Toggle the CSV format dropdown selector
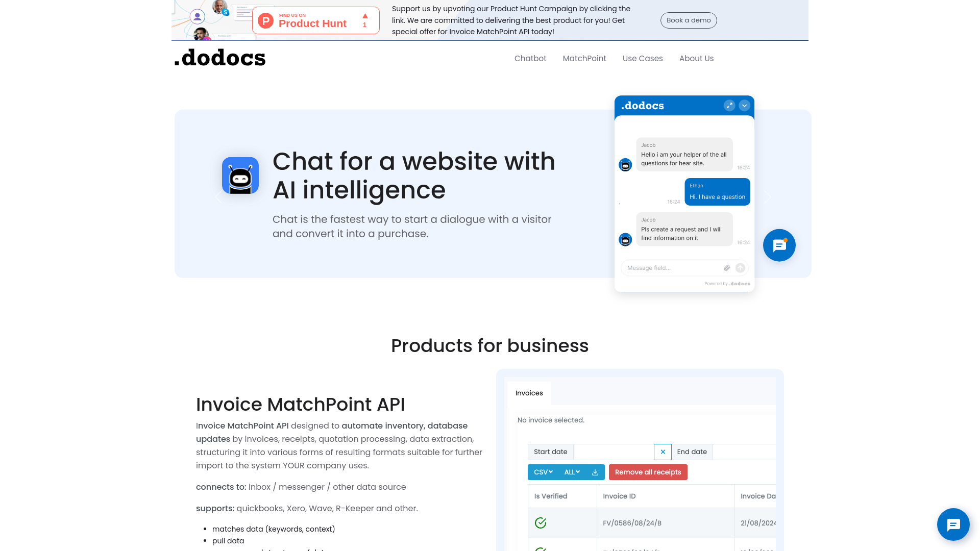 point(543,471)
